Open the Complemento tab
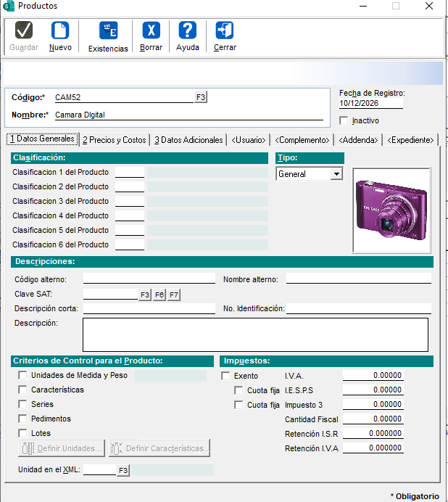Image resolution: width=448 pixels, height=502 pixels. click(x=302, y=140)
